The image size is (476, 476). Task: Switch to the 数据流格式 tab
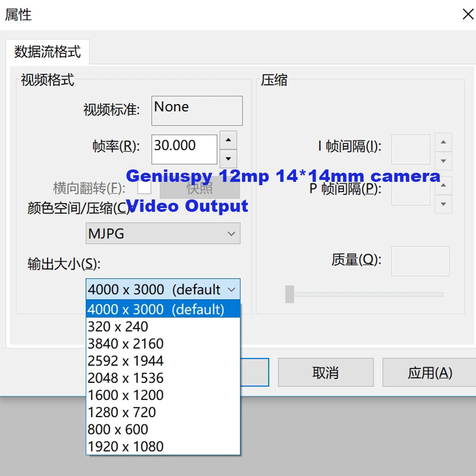tap(47, 51)
